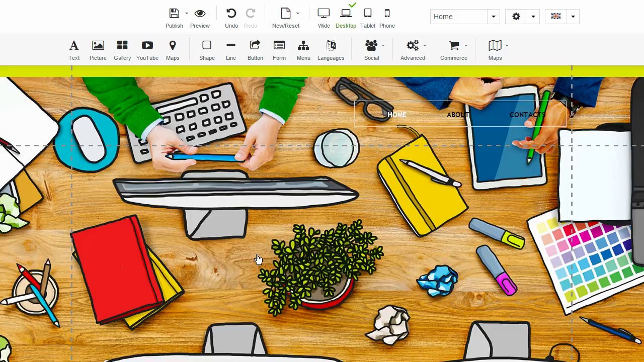Screen dimensions: 644x362
Task: Add a YouTube video element
Action: tap(147, 50)
